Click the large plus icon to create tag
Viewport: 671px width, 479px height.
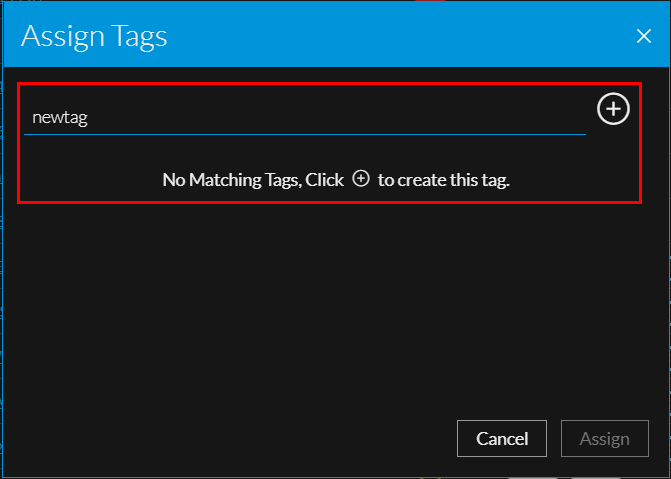coord(613,109)
